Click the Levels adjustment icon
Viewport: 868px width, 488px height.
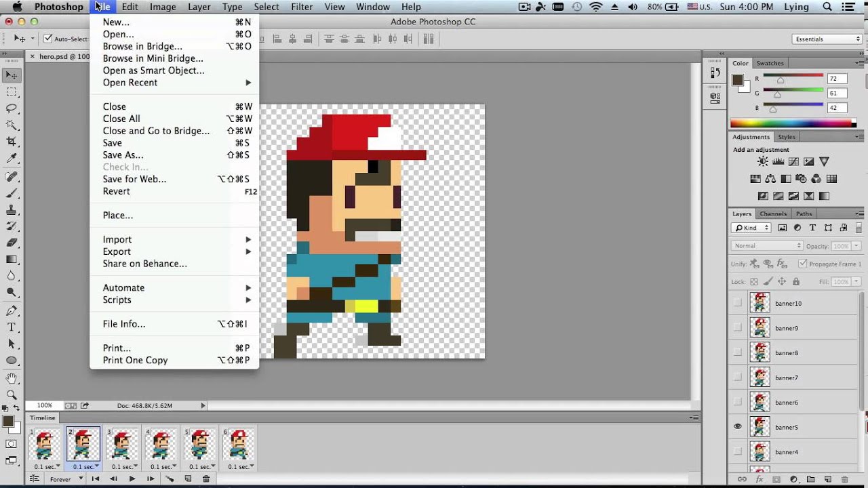coord(778,162)
